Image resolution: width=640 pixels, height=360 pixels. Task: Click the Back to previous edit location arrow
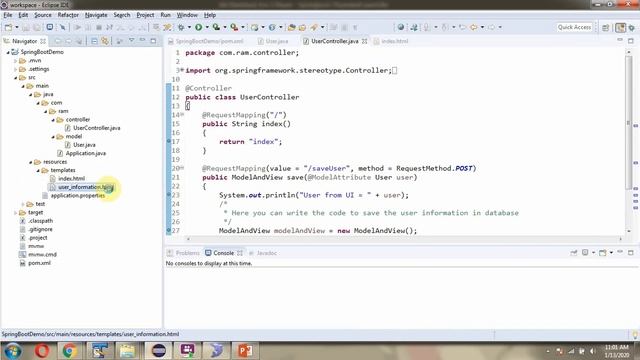[x=473, y=27]
